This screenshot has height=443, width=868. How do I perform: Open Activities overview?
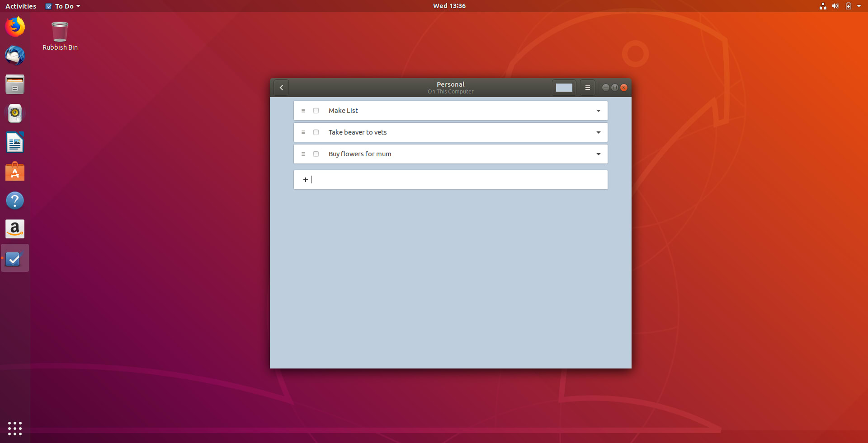click(x=21, y=6)
